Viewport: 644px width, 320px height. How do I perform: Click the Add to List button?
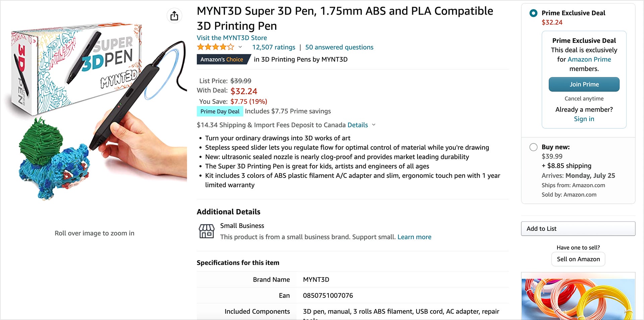click(578, 229)
